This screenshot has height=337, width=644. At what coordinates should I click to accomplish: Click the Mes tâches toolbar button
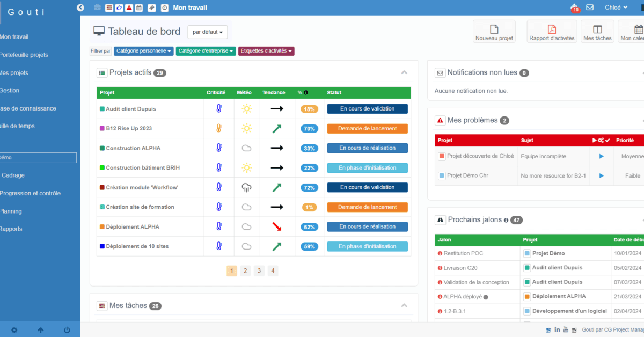coord(597,32)
